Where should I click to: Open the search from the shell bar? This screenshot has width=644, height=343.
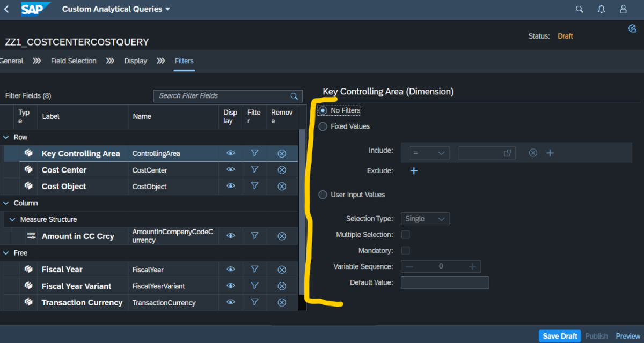[579, 9]
